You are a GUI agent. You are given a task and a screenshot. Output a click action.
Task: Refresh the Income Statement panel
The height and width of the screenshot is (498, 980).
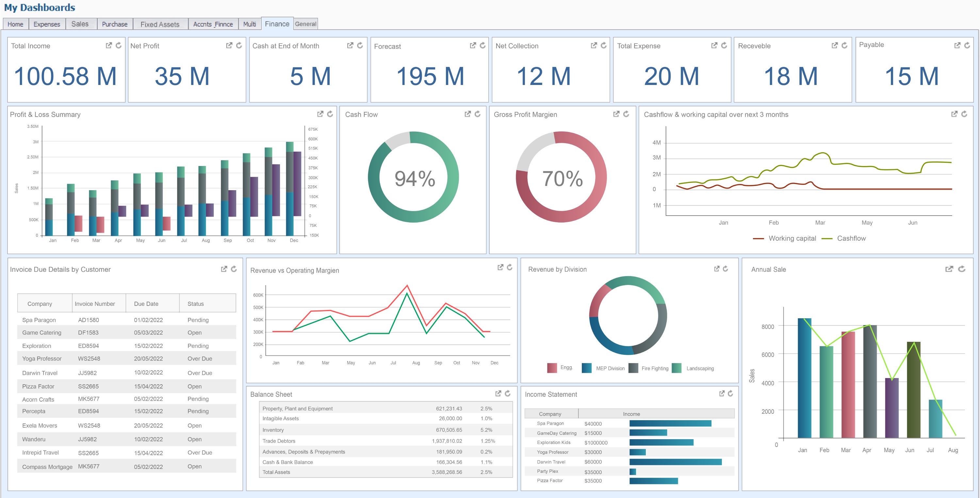point(730,393)
